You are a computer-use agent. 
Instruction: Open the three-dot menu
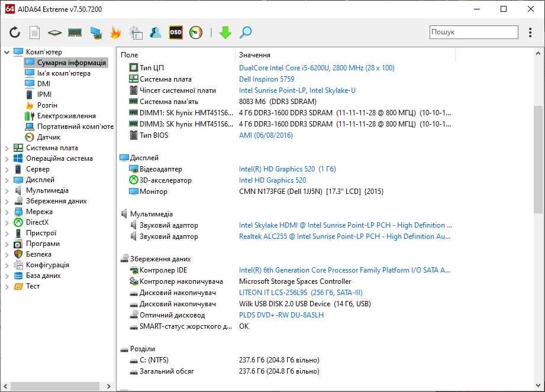(x=530, y=33)
